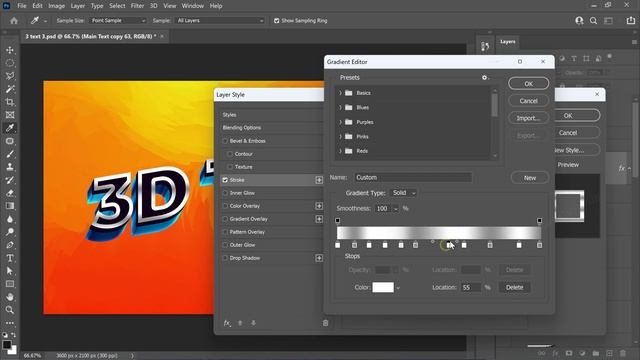Select the Magic Wand tool
640x360 pixels.
(x=10, y=89)
